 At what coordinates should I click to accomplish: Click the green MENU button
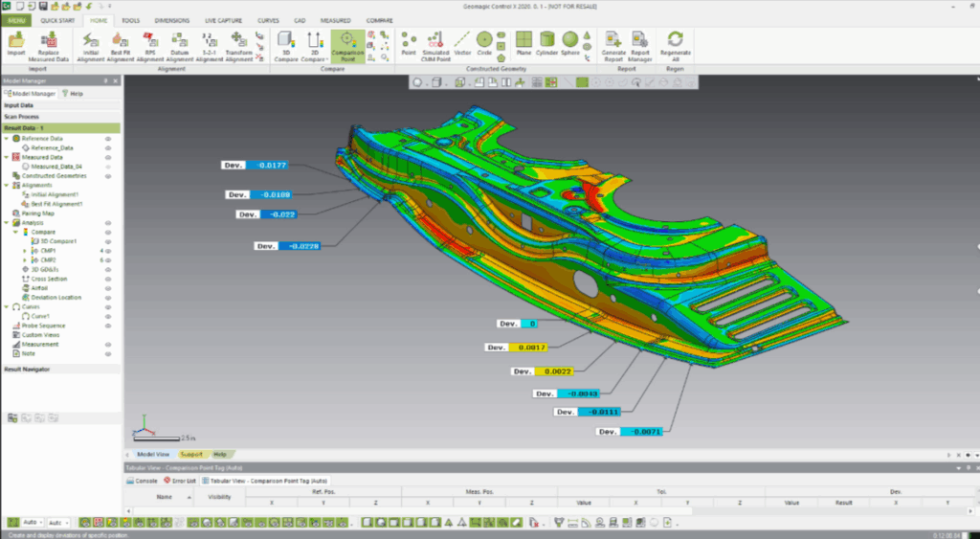17,19
